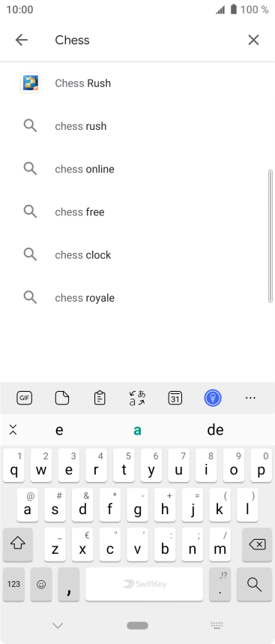
Task: Tap the back arrow in the search bar
Action: (21, 40)
